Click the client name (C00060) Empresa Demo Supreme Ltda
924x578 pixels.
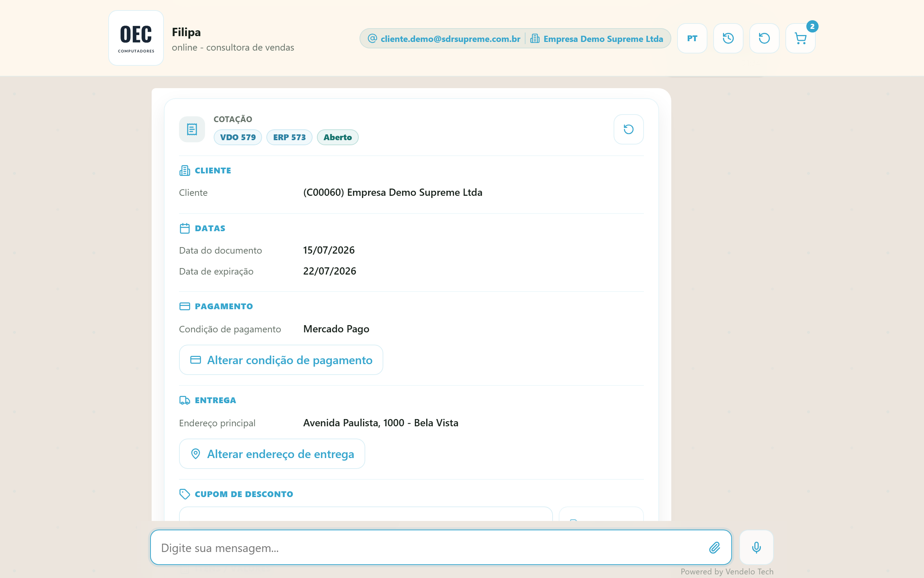392,192
